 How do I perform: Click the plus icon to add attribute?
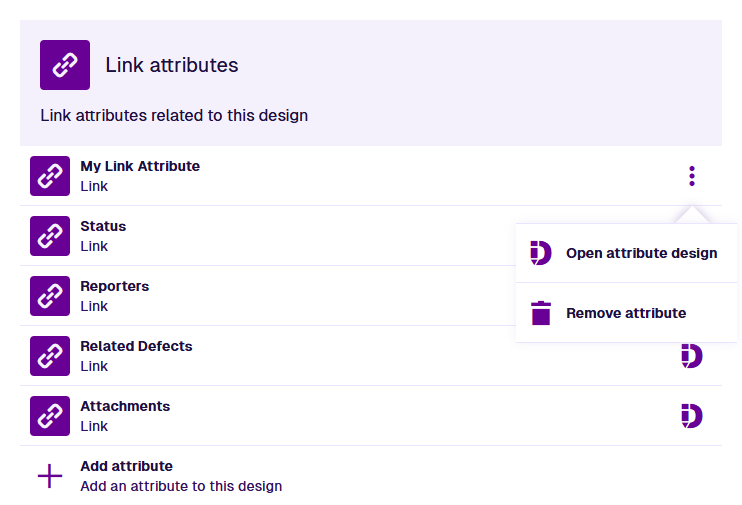point(50,476)
